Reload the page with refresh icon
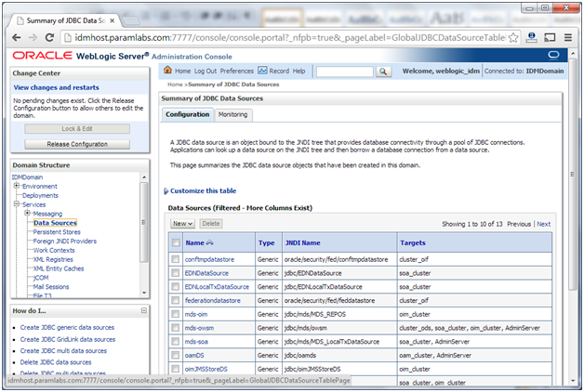This screenshot has width=584, height=392. click(49, 37)
